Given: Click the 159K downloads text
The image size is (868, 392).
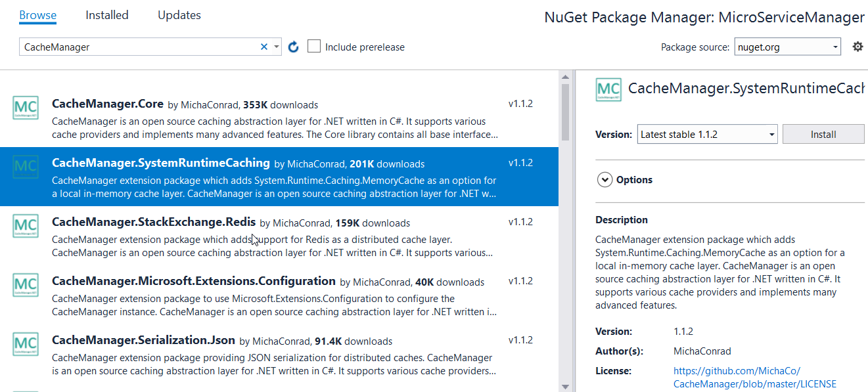Looking at the screenshot, I should point(373,223).
